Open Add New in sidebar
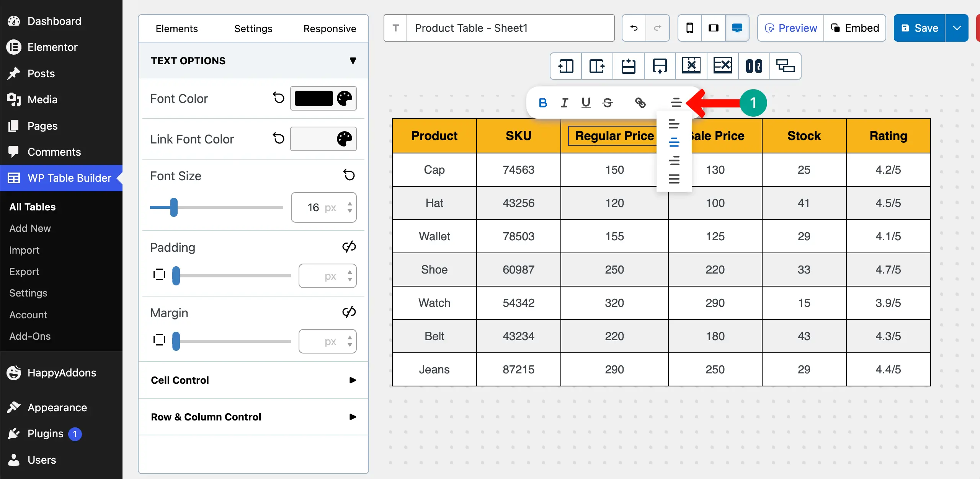 pyautogui.click(x=30, y=228)
